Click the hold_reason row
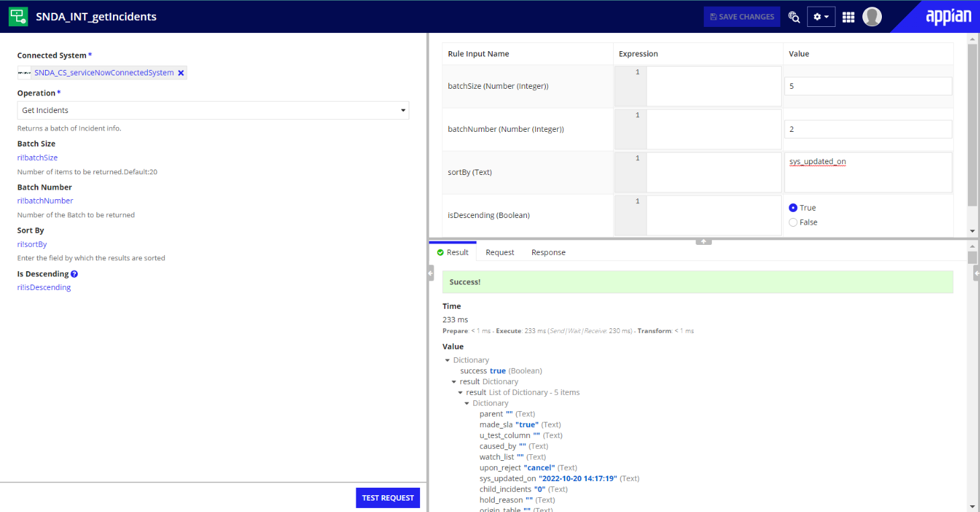 point(517,500)
